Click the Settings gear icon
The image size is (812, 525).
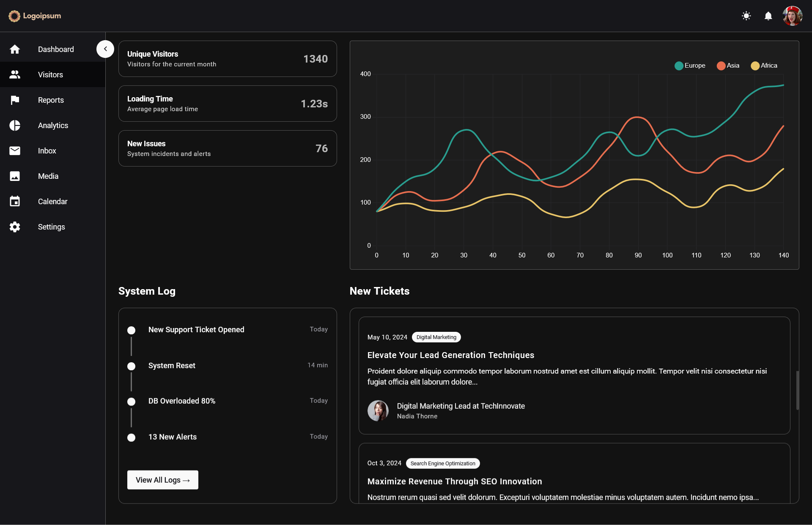pos(15,227)
